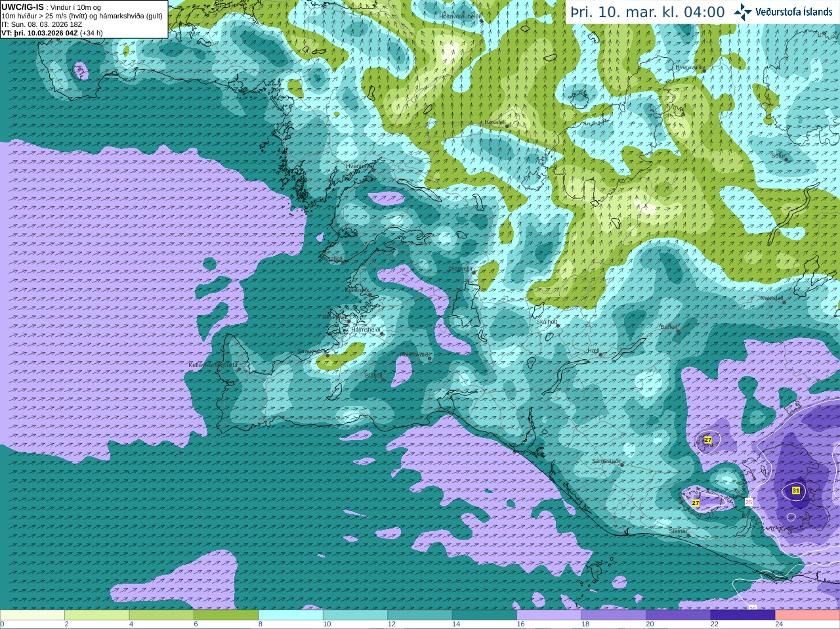Click the Holtavörðuheiði station label
Screen dimensions: 840x629
pos(460,16)
